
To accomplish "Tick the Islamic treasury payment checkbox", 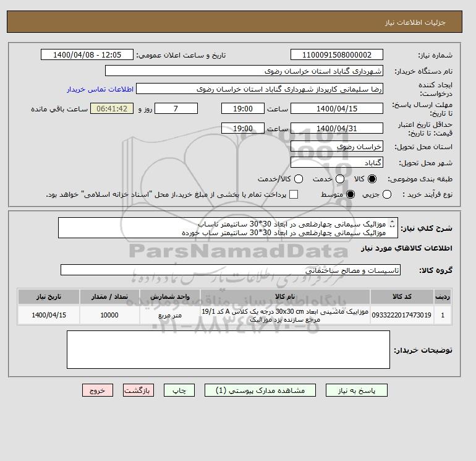I will (294, 194).
